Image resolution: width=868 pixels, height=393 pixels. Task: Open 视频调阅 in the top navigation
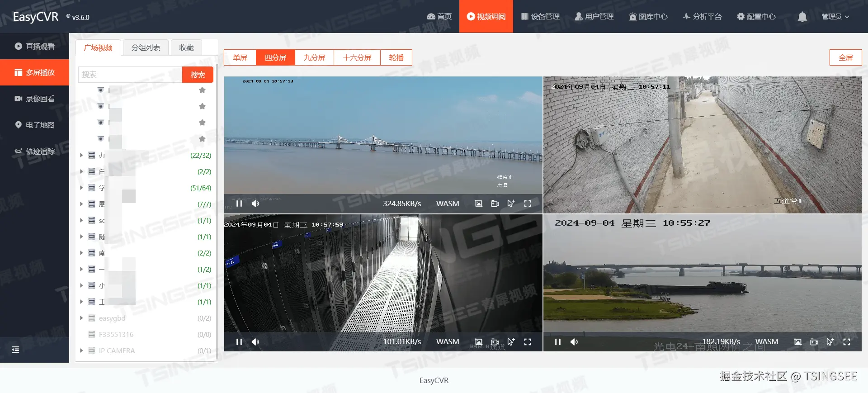click(486, 16)
